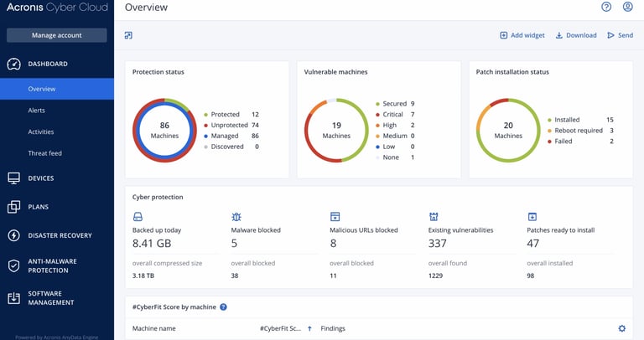Open the user account profile icon

tap(628, 8)
